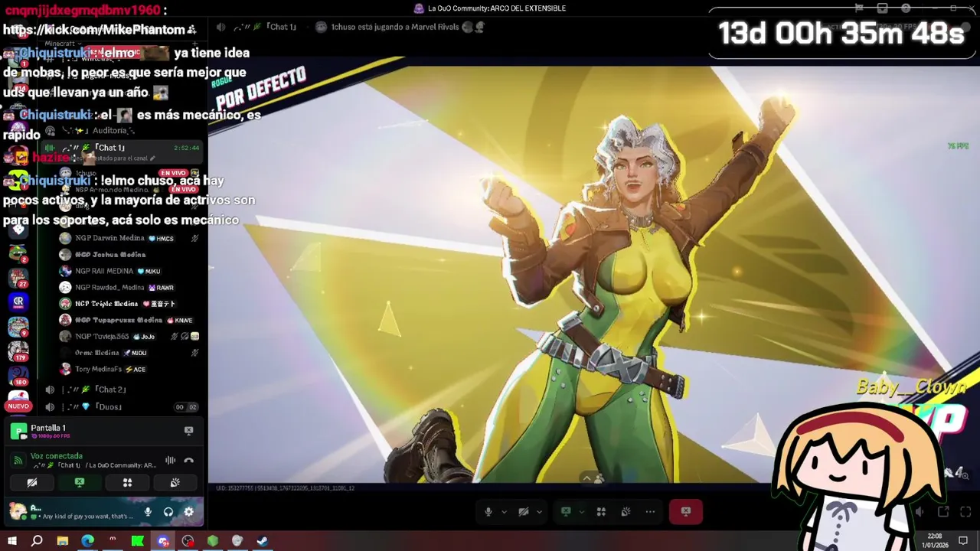This screenshot has width=980, height=551.
Task: Open Windows notification center
Action: (x=963, y=541)
